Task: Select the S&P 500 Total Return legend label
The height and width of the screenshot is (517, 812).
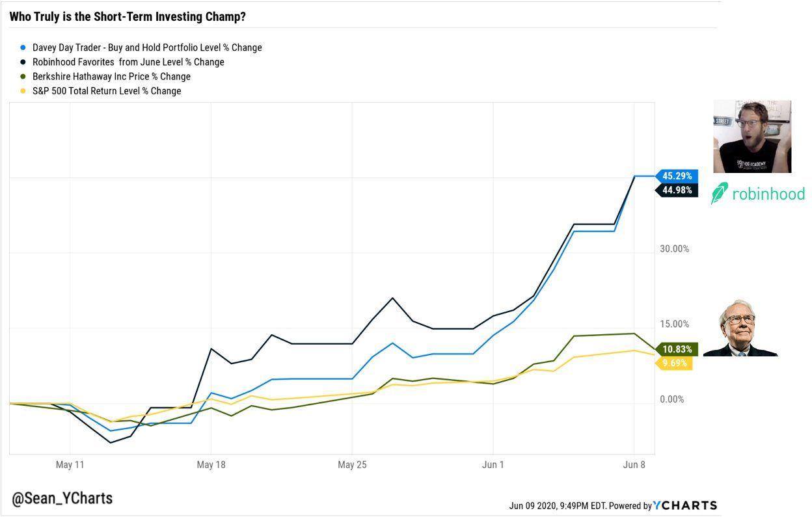Action: (107, 91)
